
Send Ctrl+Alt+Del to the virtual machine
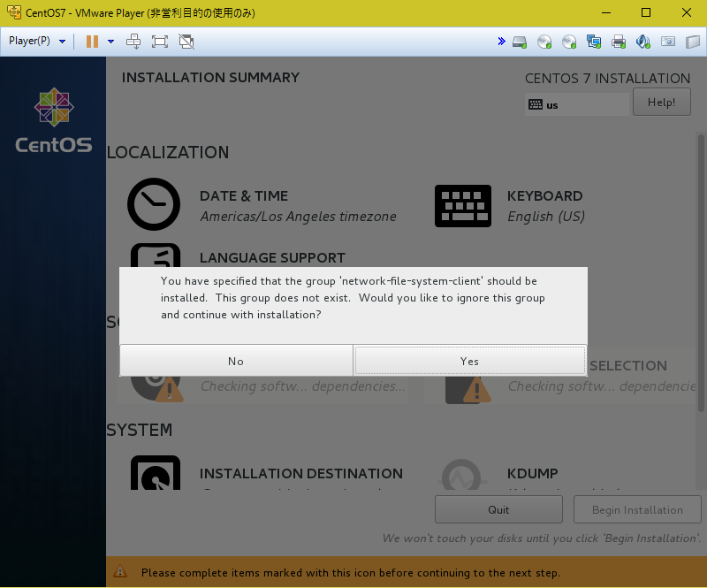tap(133, 42)
